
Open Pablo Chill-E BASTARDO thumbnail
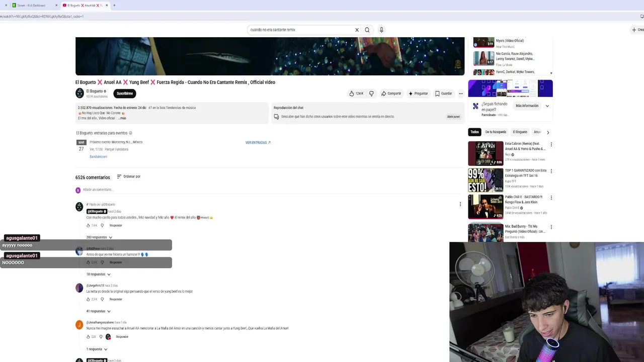(486, 207)
